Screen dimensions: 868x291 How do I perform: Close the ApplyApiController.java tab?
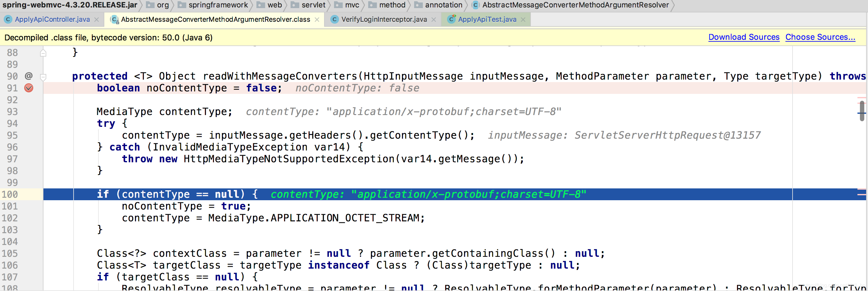click(97, 20)
